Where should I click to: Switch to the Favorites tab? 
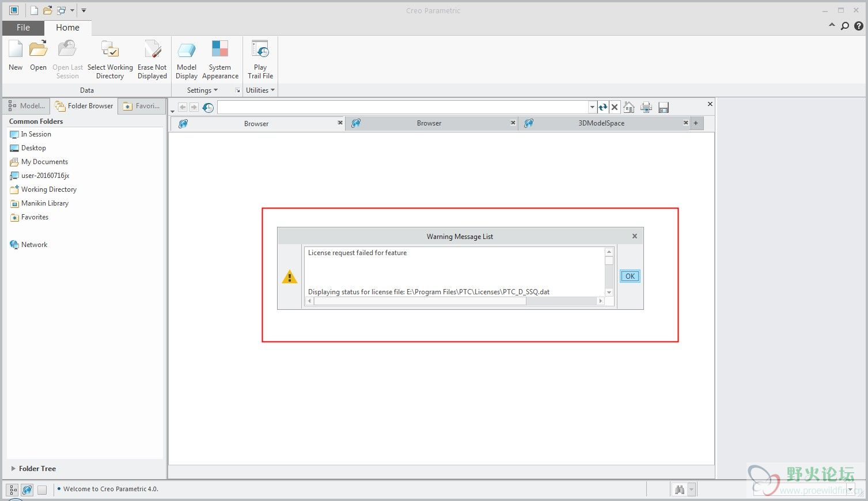coord(142,106)
